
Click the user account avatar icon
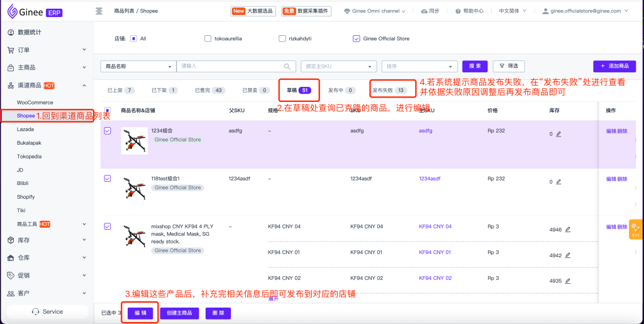545,11
